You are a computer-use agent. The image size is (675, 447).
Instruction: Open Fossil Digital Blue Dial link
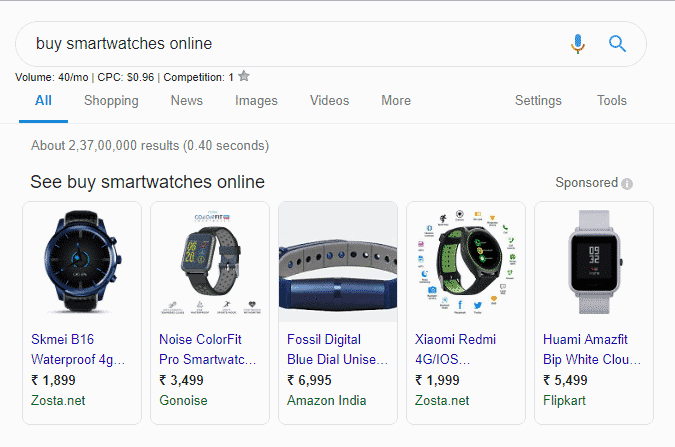pyautogui.click(x=332, y=349)
